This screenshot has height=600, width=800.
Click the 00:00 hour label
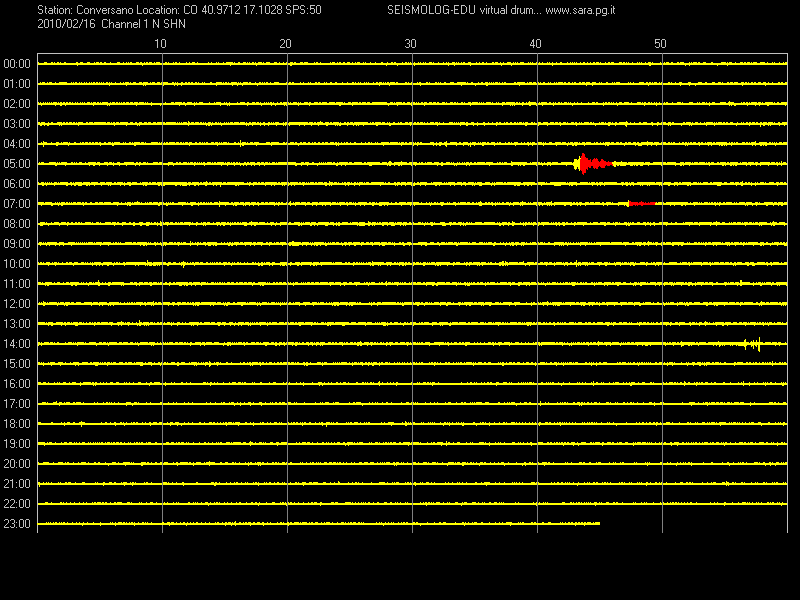17,64
